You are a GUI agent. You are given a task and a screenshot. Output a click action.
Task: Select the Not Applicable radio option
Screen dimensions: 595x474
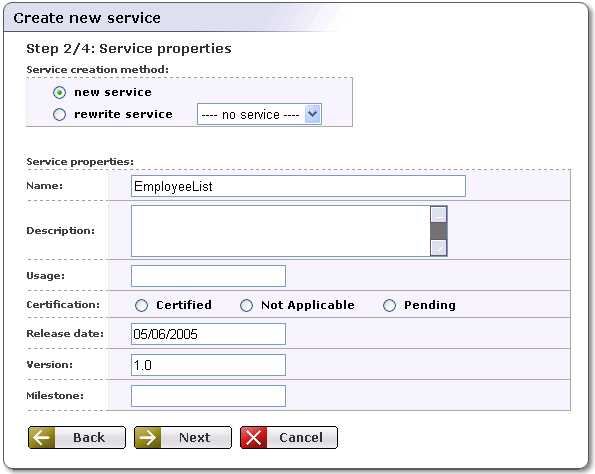click(246, 306)
